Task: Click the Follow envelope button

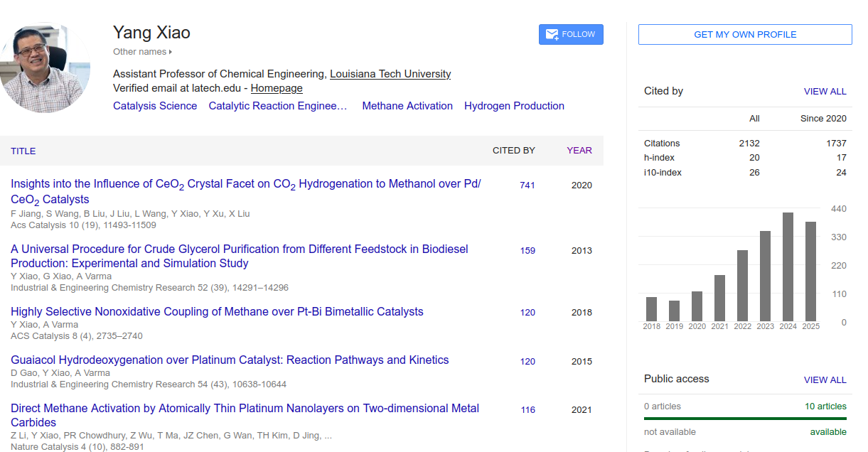Action: pyautogui.click(x=571, y=34)
